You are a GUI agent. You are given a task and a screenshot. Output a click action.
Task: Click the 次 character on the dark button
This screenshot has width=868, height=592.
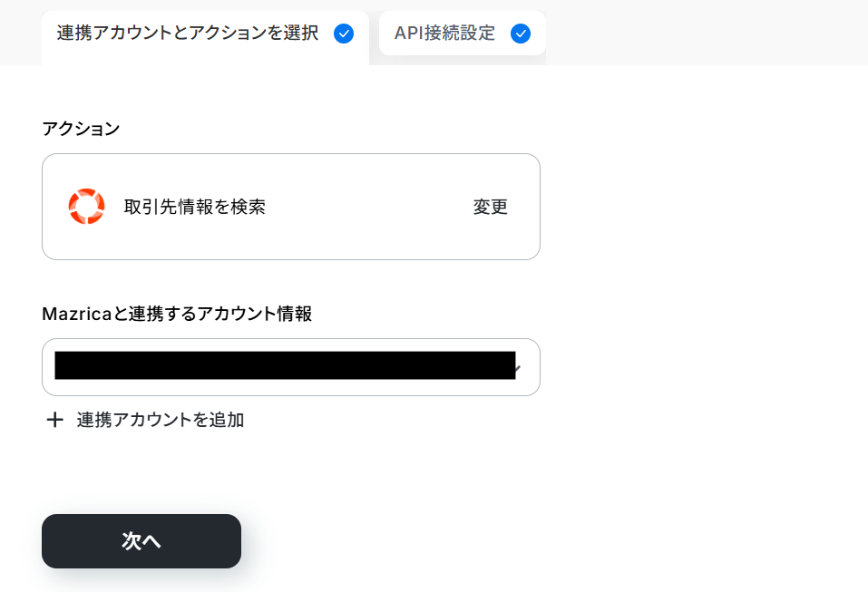point(132,541)
